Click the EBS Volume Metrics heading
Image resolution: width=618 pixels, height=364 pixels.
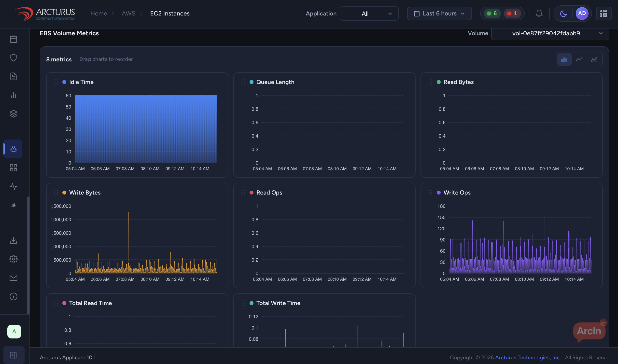69,33
